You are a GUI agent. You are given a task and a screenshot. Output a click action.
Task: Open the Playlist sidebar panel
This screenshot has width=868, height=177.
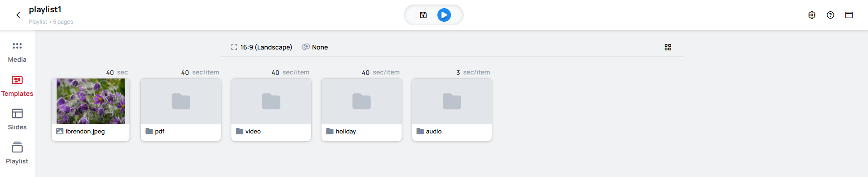pos(17,154)
